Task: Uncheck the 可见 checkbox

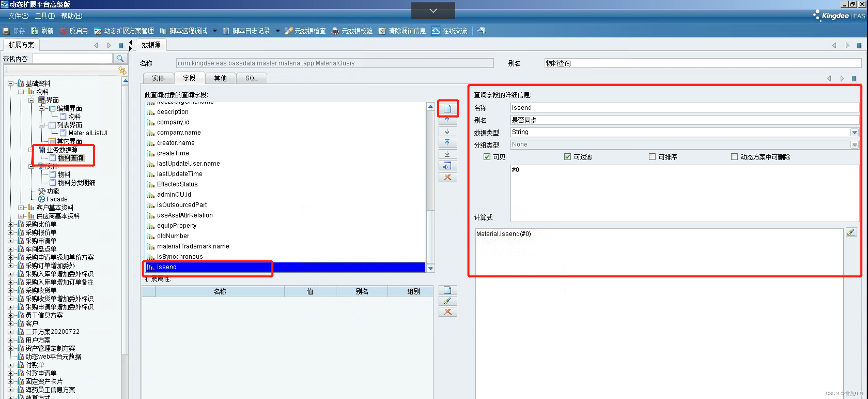Action: (487, 157)
